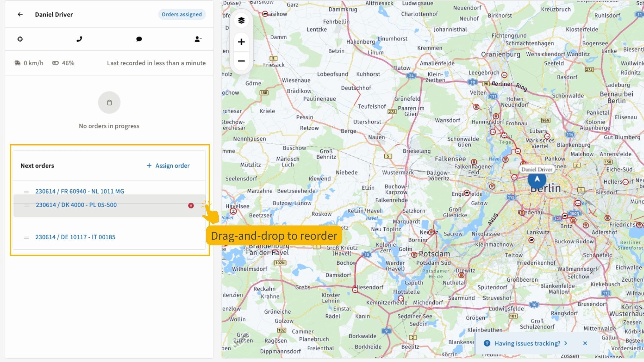This screenshot has width=644, height=362.
Task: Click the back arrow next to Daniel Driver
Action: (20, 14)
